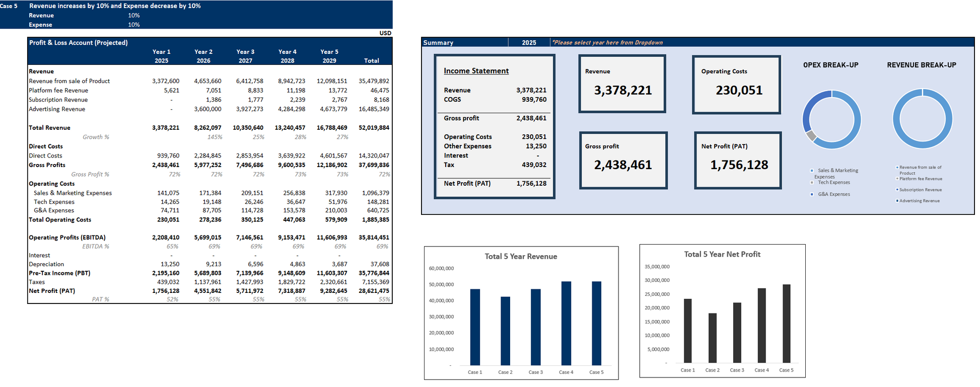Image resolution: width=980 pixels, height=387 pixels.
Task: Click the Total 5 Year Revenue chart title
Action: 521,257
